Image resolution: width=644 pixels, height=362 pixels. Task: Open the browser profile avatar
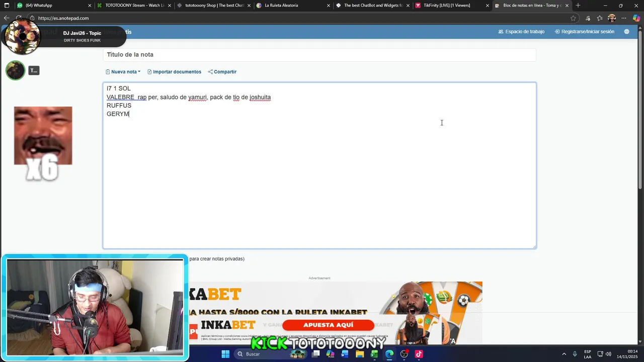click(612, 18)
